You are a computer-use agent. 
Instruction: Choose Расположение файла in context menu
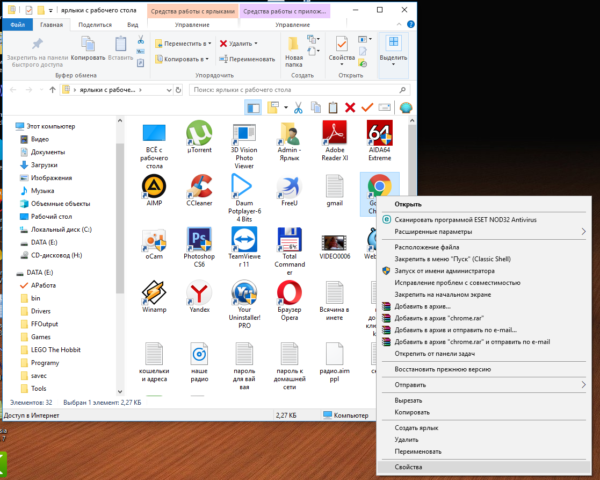point(483,247)
